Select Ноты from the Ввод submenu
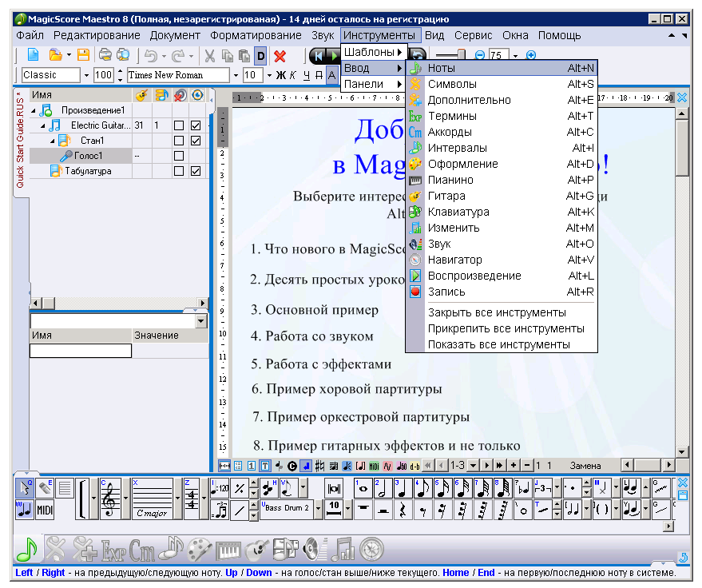Image resolution: width=702 pixels, height=588 pixels. click(x=502, y=68)
